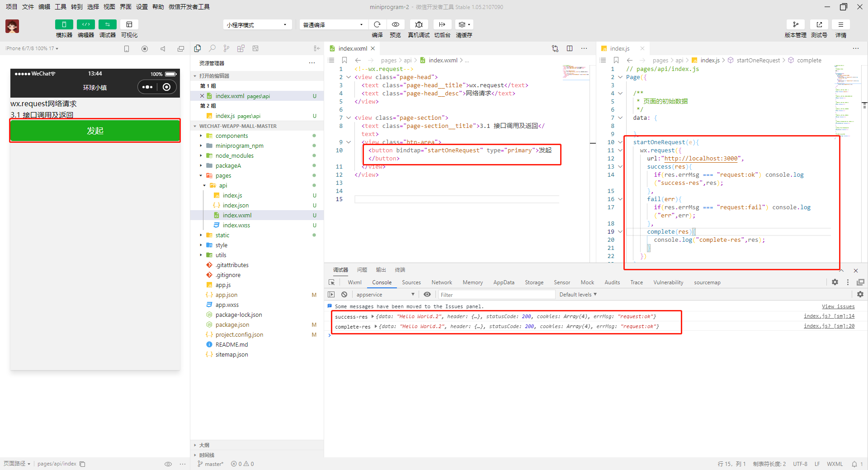Click the split editor icon
Screen dimensions: 868x470
tap(570, 48)
